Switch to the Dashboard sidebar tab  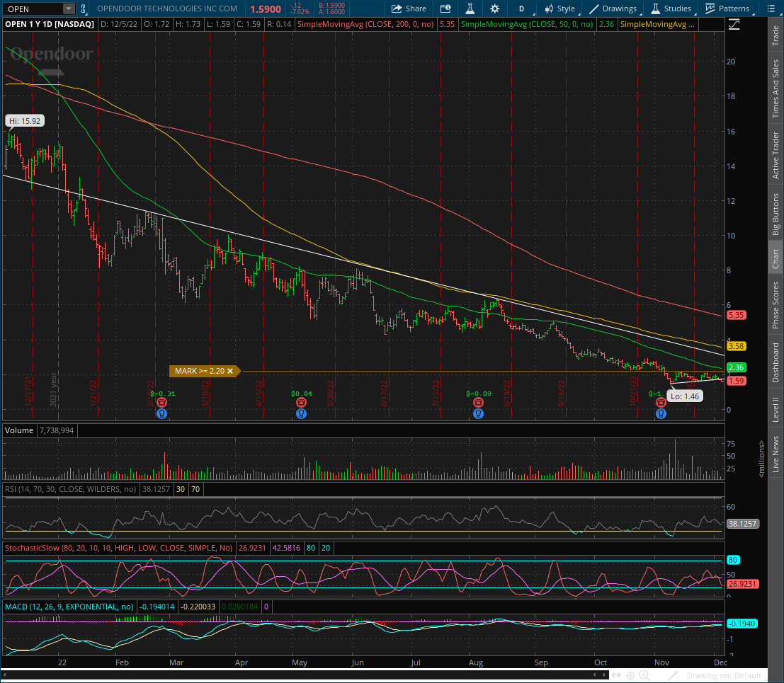tap(776, 362)
